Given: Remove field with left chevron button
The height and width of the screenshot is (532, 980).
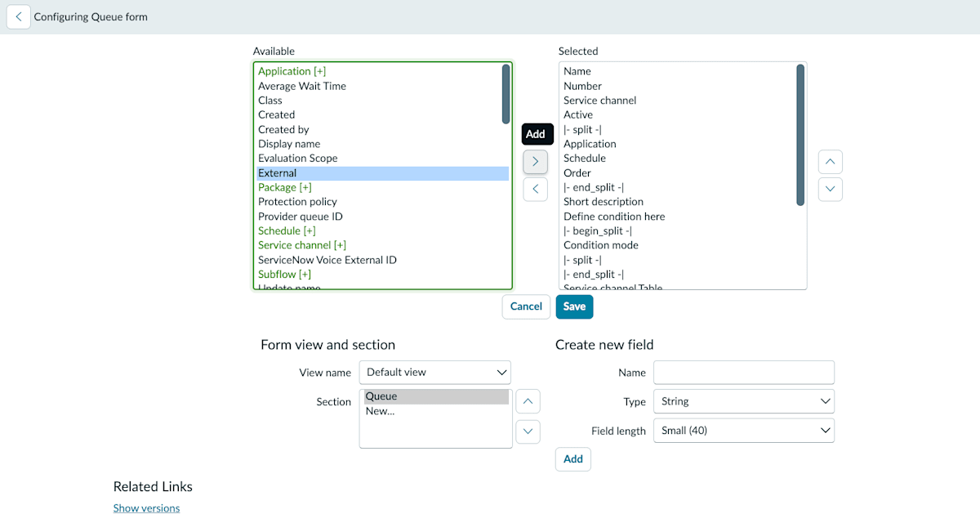Looking at the screenshot, I should pos(535,189).
